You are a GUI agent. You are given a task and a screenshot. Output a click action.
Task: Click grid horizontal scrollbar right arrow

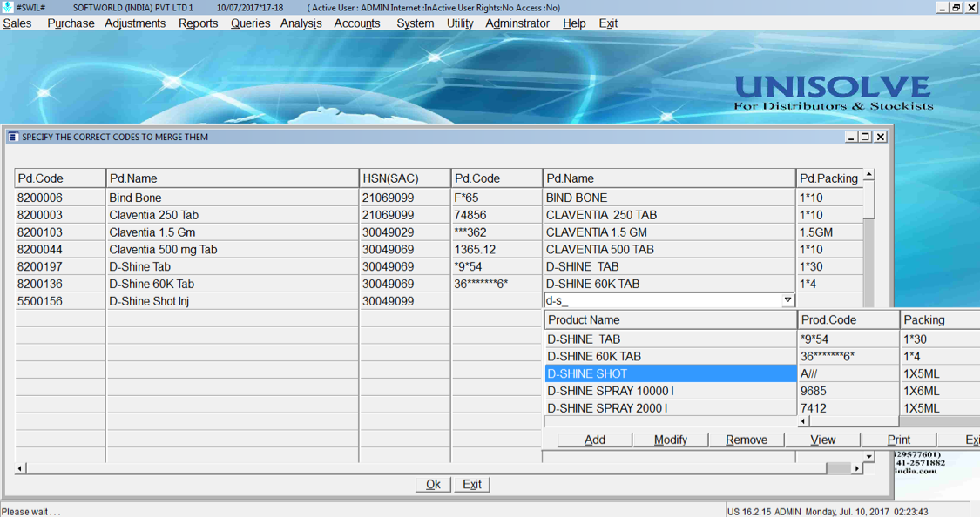point(857,468)
